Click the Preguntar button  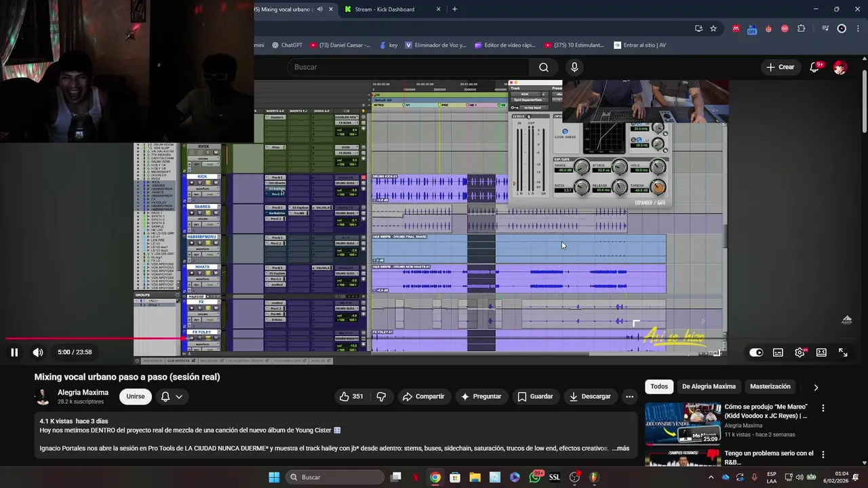tap(481, 396)
